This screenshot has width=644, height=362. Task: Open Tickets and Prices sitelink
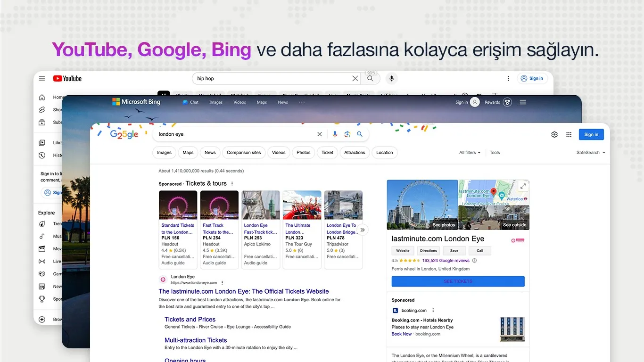click(190, 320)
